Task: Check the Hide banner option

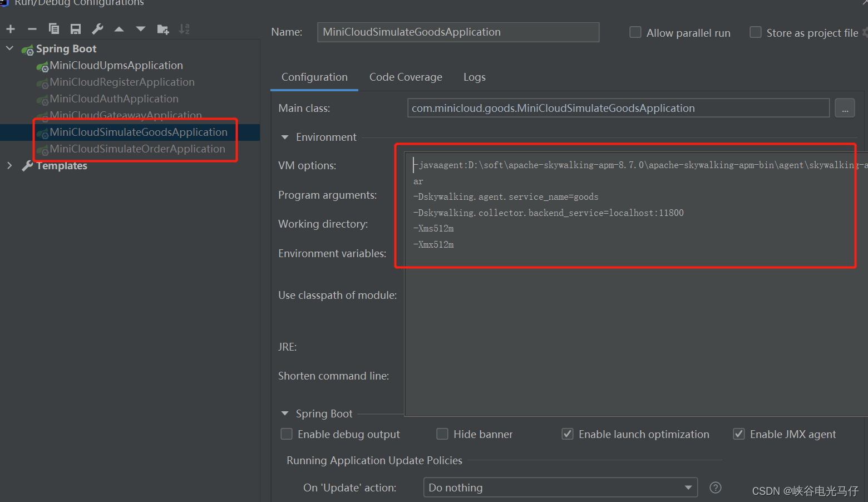Action: (x=442, y=434)
